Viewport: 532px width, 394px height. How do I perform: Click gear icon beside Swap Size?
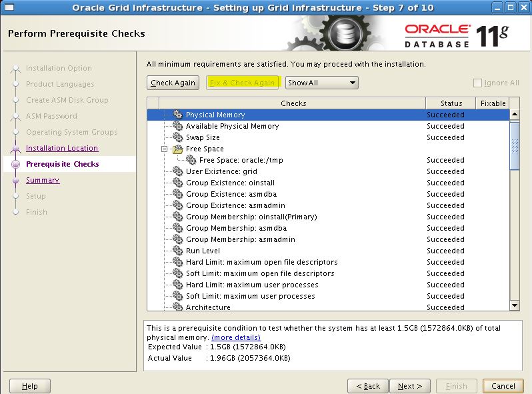click(177, 137)
